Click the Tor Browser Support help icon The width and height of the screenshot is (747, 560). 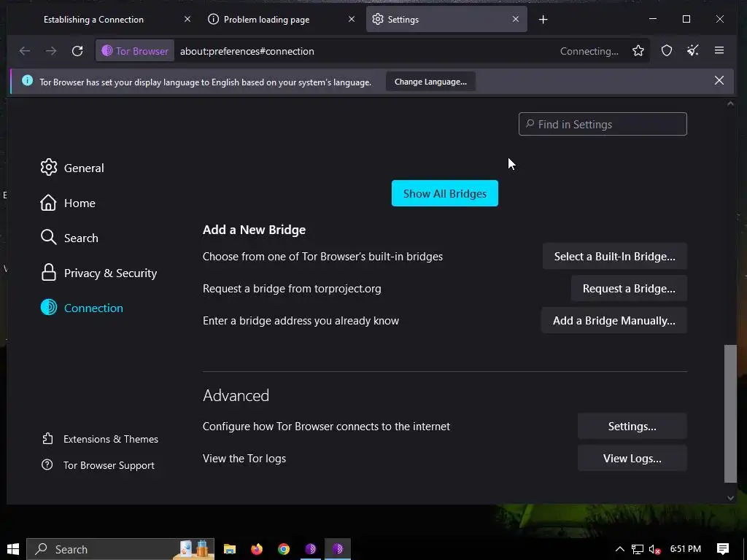[x=47, y=464]
